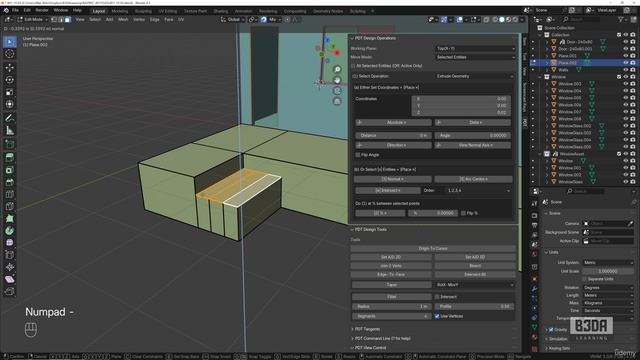Tick the Intersect checkbox beside Fillet
Image resolution: width=640 pixels, height=360 pixels.
[437, 297]
